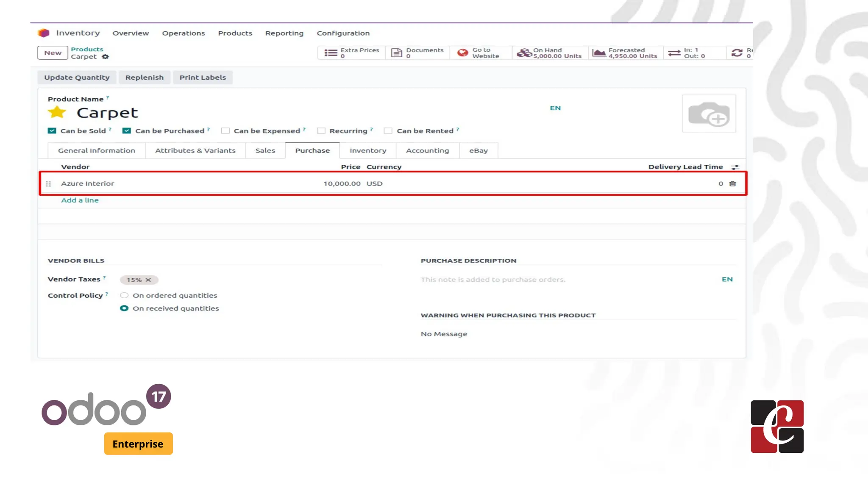
Task: Click the favorite star next to Carpet
Action: click(57, 113)
